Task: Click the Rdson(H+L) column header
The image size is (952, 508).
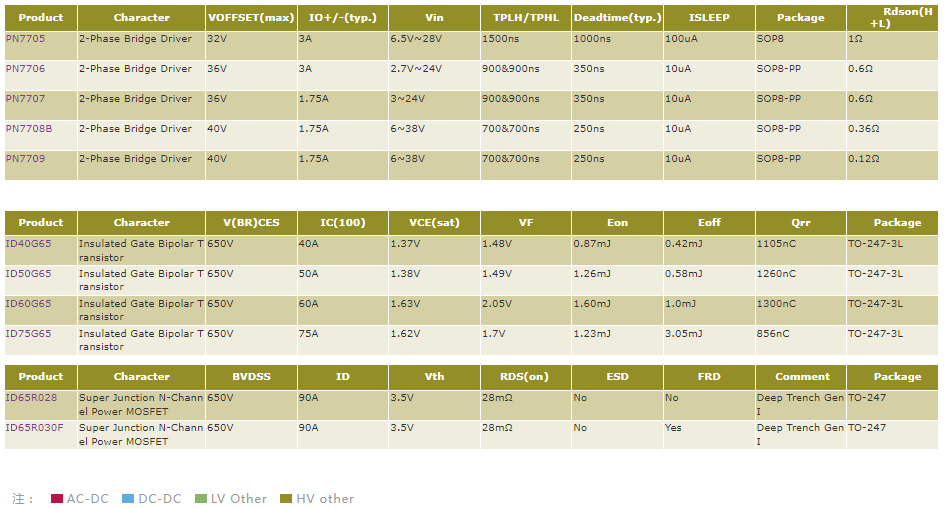Action: pos(892,18)
